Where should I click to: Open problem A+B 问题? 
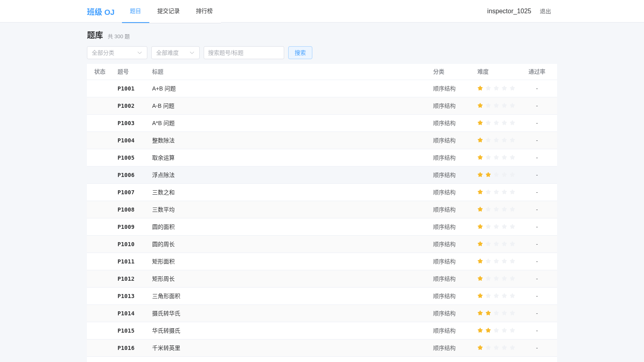tap(164, 88)
